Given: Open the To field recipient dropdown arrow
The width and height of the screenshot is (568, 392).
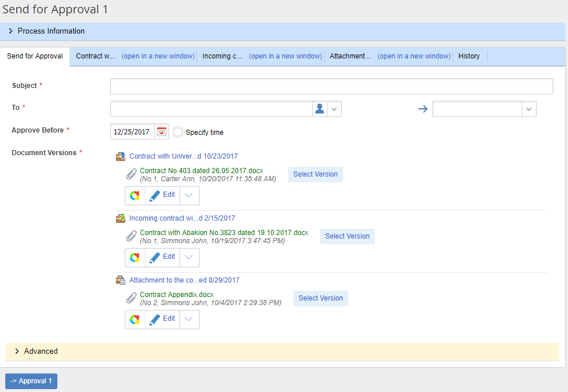Looking at the screenshot, I should pos(334,109).
